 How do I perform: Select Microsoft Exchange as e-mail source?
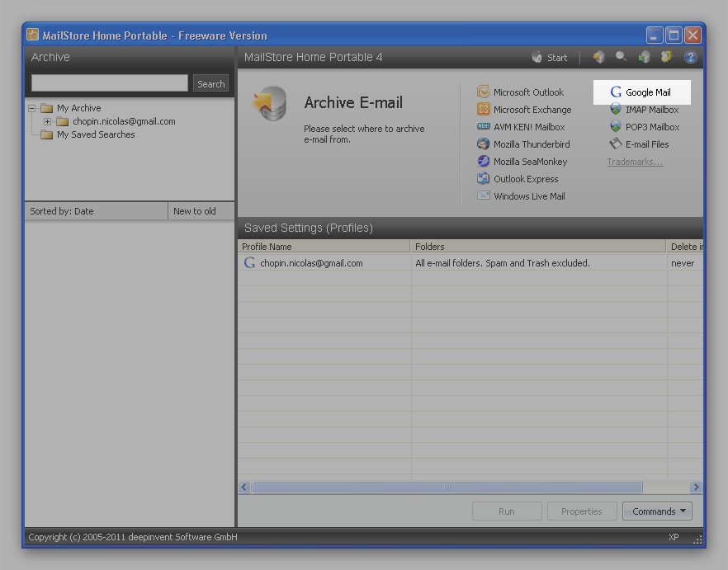click(x=524, y=110)
